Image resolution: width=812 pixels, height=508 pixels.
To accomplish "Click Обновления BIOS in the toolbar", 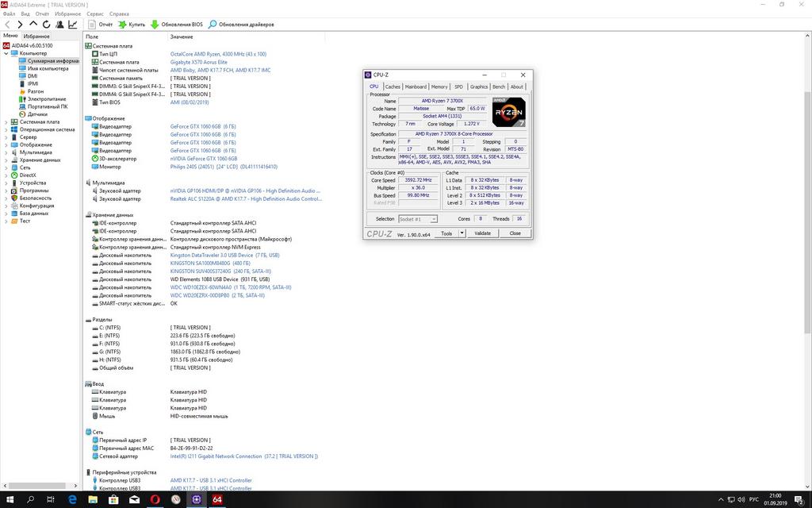I will coord(177,25).
